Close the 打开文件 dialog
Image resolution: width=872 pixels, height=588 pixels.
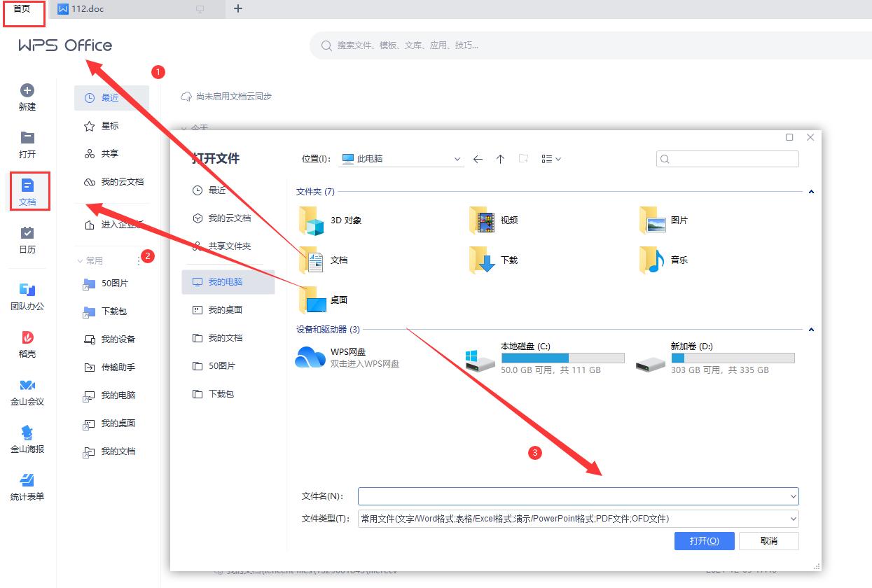tap(810, 137)
